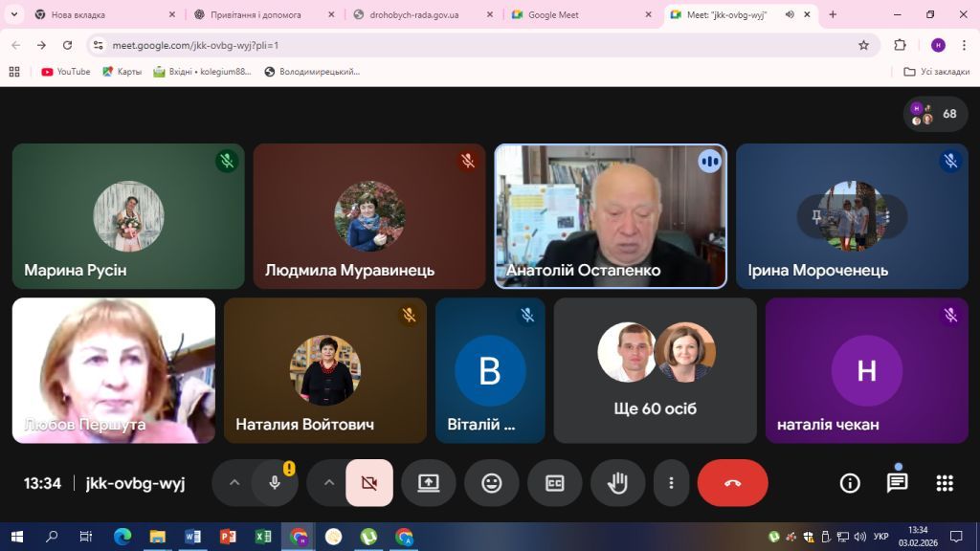Viewport: 980px width, 551px height.
Task: Start screen sharing with present button
Action: click(x=428, y=483)
